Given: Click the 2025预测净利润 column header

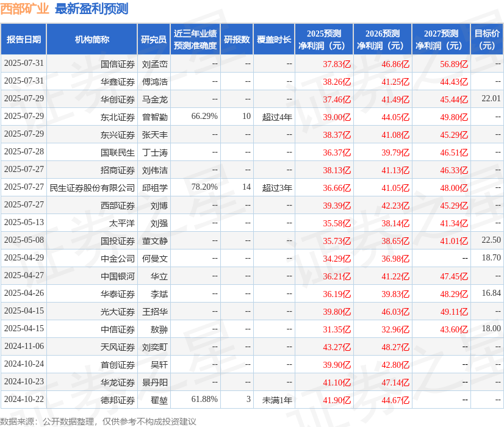Looking at the screenshot, I should coord(324,39).
